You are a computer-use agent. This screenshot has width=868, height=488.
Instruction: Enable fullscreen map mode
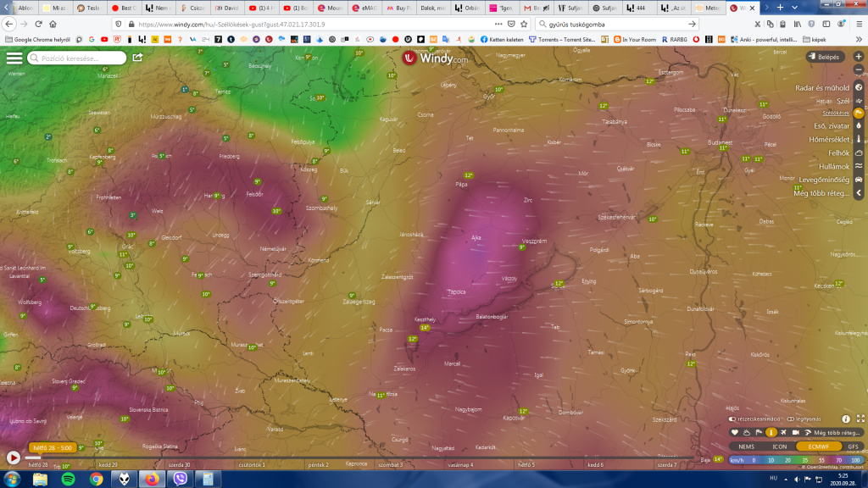[859, 419]
